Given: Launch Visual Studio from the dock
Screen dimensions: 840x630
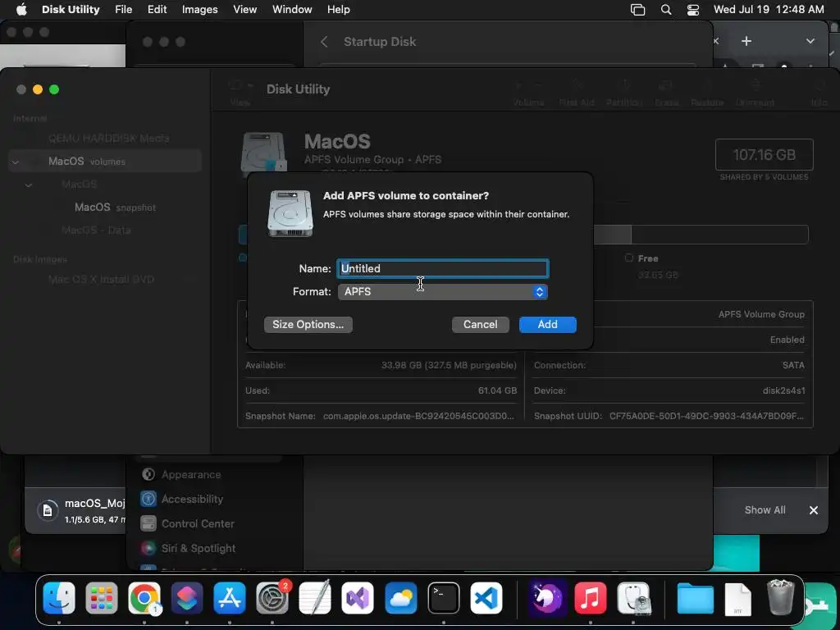Looking at the screenshot, I should point(358,598).
